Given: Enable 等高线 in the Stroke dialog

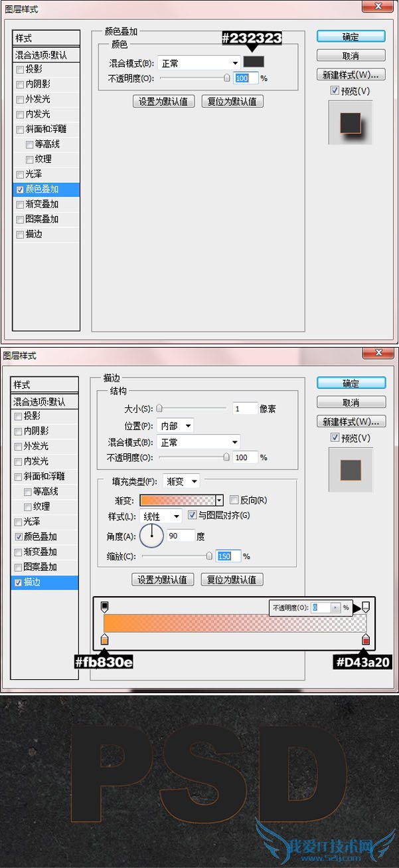Looking at the screenshot, I should (x=28, y=492).
